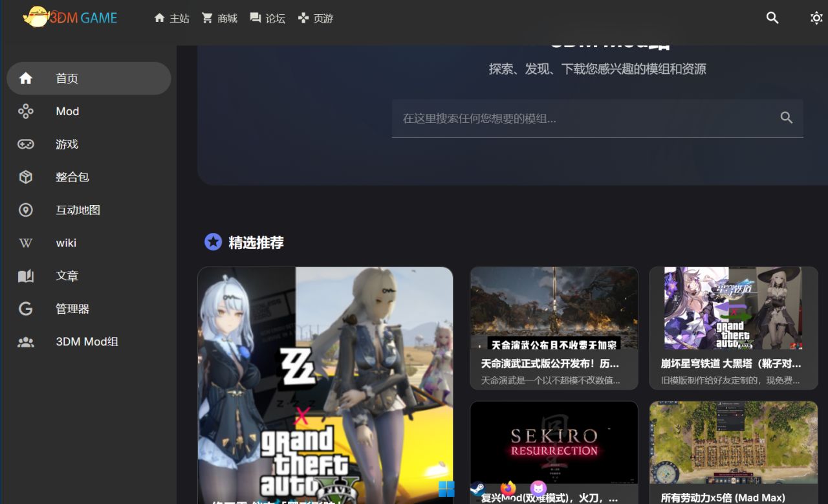The width and height of the screenshot is (828, 504).
Task: Browse 整合包 modpacks in the sidebar
Action: [x=89, y=177]
